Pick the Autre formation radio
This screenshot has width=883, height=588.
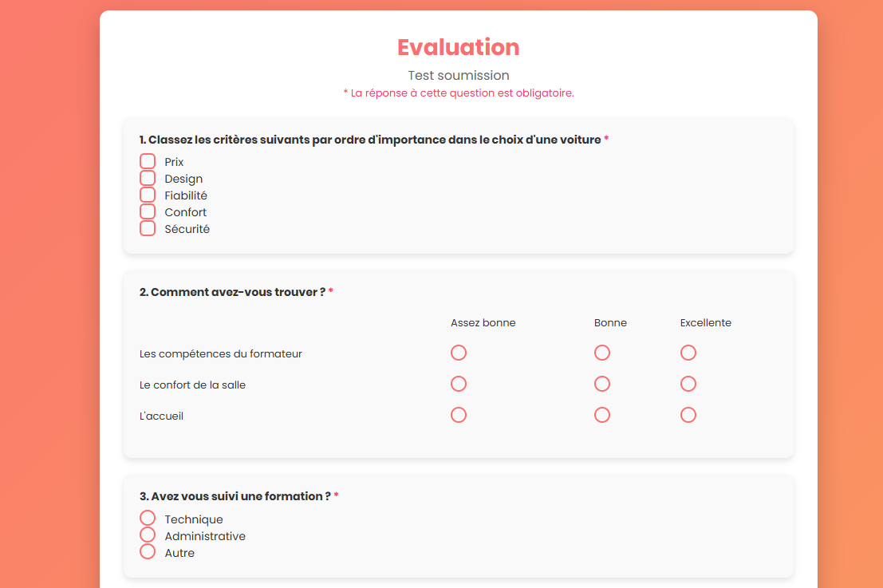pos(148,551)
